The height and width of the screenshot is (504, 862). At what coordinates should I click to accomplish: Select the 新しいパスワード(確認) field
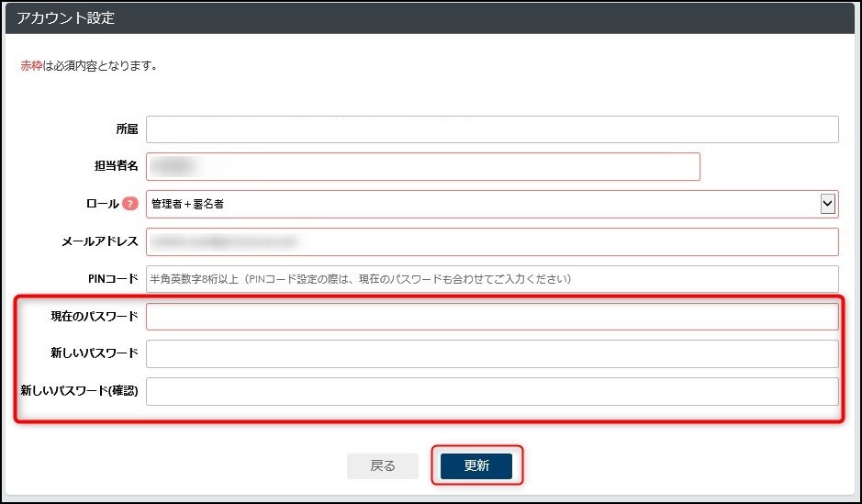click(x=492, y=391)
